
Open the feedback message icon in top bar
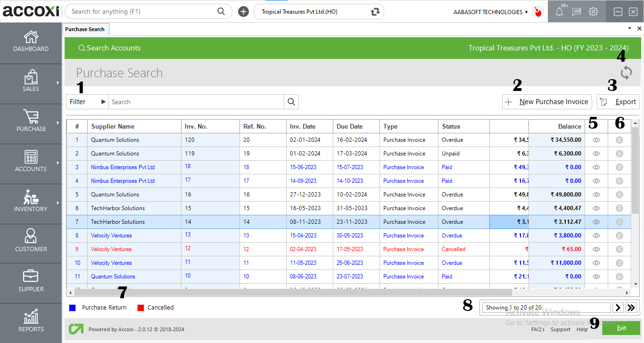pos(576,11)
